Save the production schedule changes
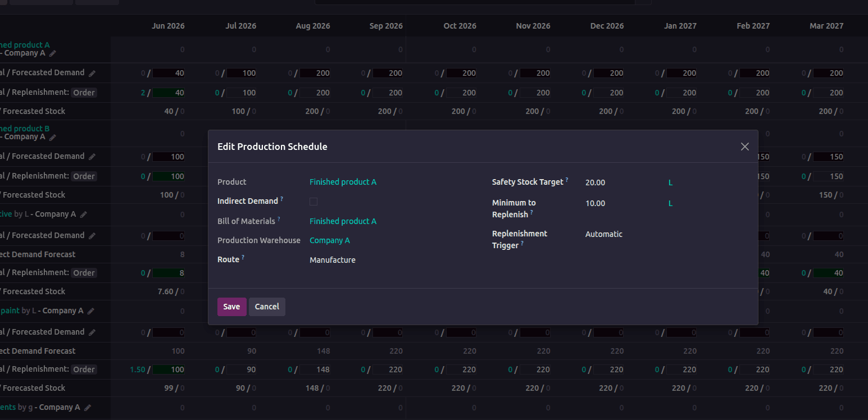Image resolution: width=868 pixels, height=420 pixels. 231,307
